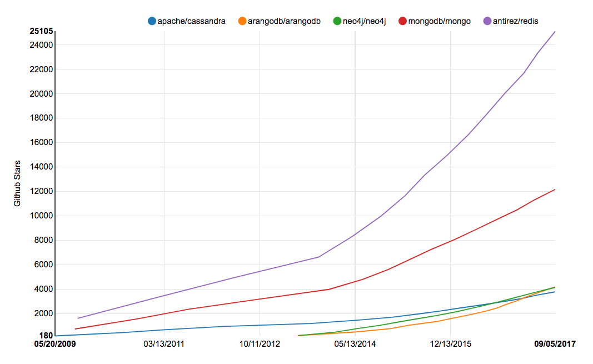
Task: Click the Github Stars axis title
Action: (18, 183)
